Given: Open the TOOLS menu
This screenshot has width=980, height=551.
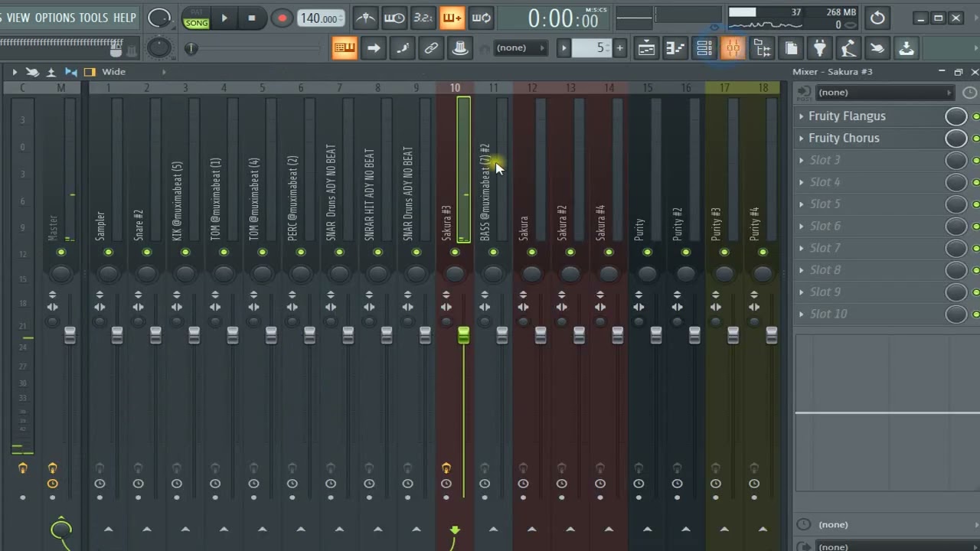Looking at the screenshot, I should pyautogui.click(x=94, y=18).
